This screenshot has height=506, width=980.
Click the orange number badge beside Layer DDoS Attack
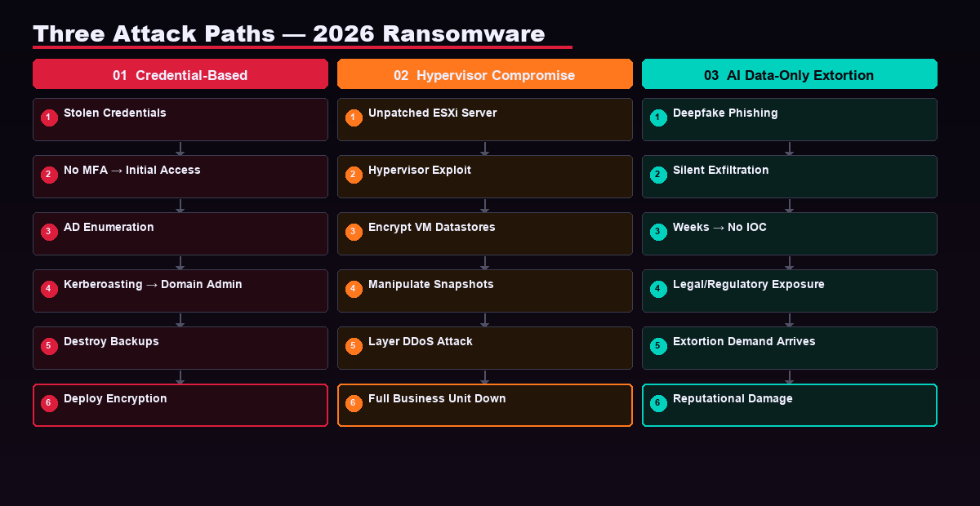354,346
